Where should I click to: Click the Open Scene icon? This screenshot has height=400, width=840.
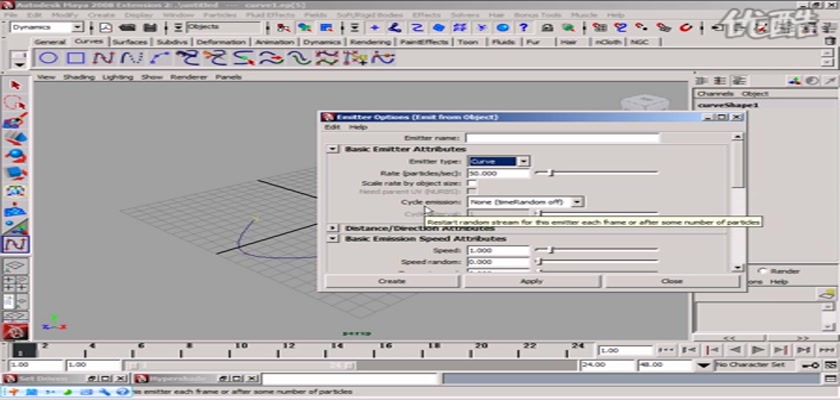pos(128,27)
